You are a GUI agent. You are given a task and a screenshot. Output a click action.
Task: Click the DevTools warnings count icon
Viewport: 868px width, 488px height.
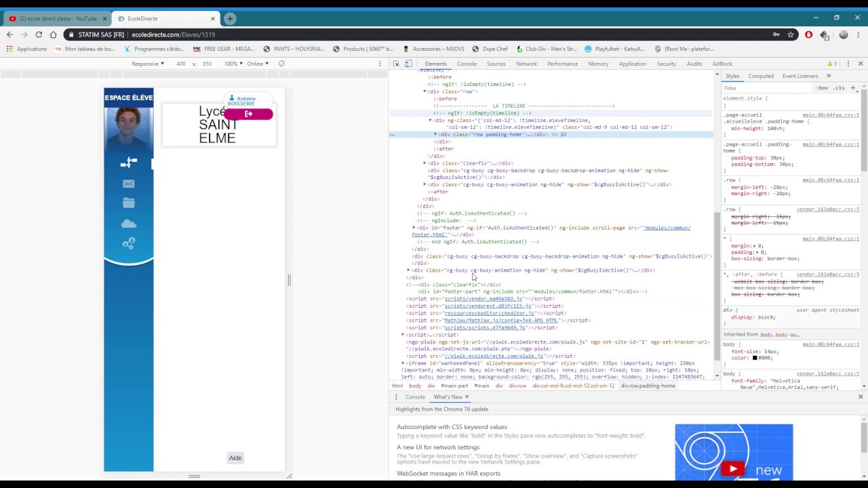point(831,64)
